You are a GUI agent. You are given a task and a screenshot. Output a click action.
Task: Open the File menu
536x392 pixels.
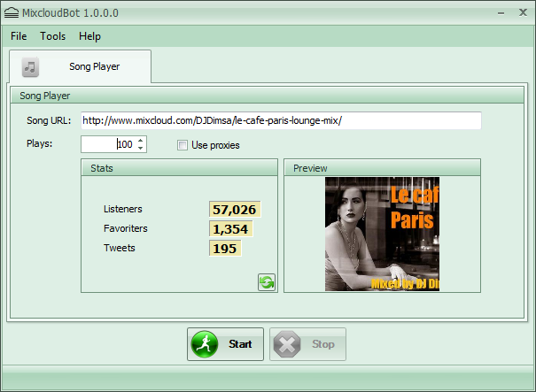coord(19,36)
